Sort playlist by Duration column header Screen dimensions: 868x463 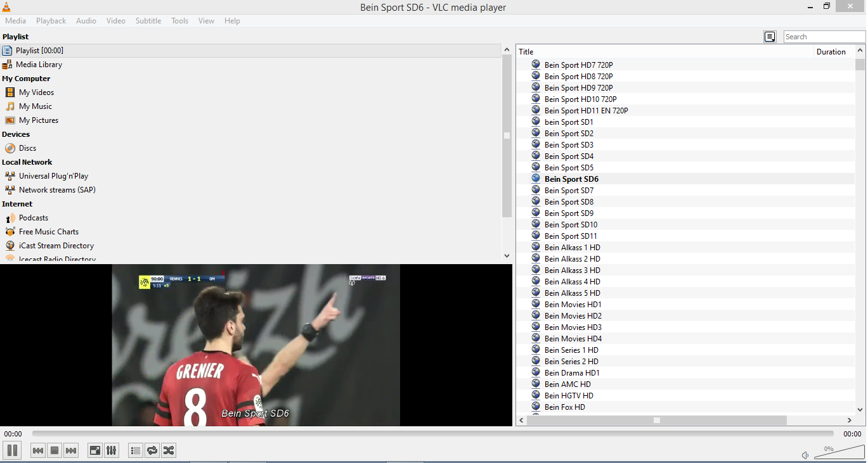[x=834, y=52]
